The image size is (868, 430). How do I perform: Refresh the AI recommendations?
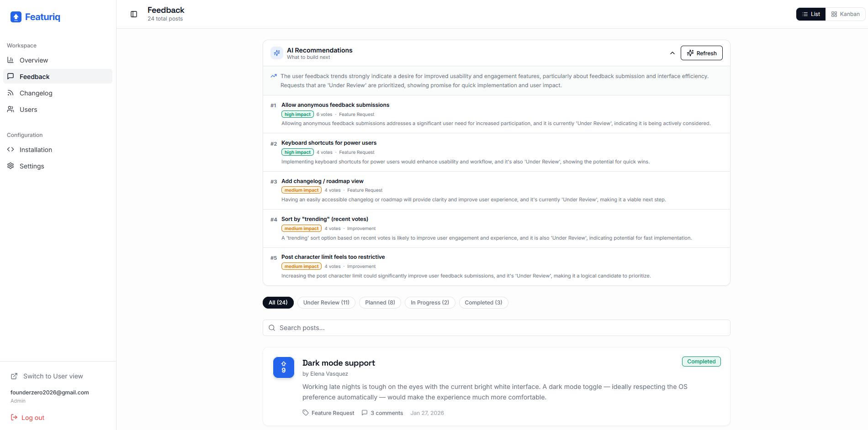[701, 53]
